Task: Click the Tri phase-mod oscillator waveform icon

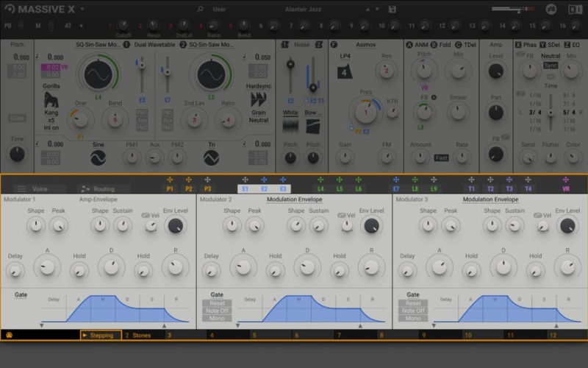Action: coord(211,158)
